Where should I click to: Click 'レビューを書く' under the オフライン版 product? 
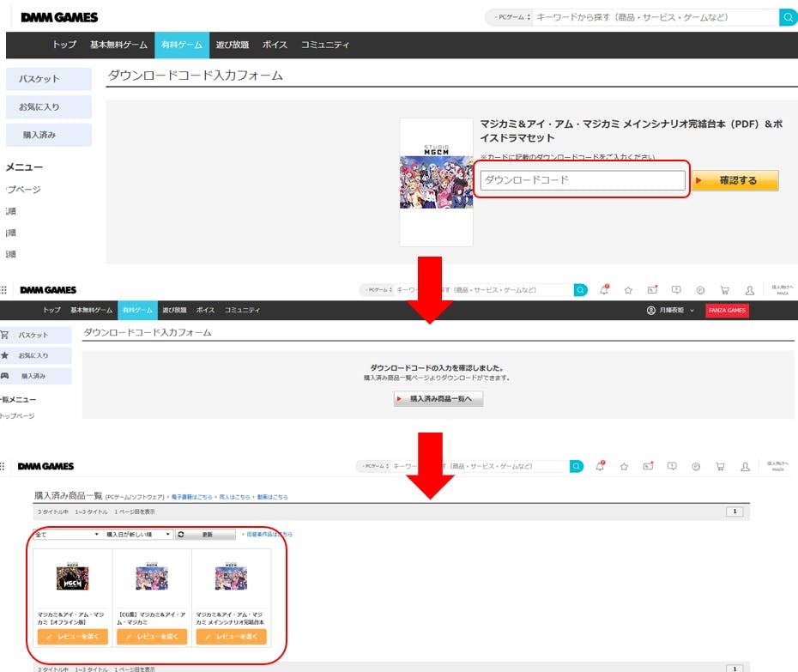(73, 637)
